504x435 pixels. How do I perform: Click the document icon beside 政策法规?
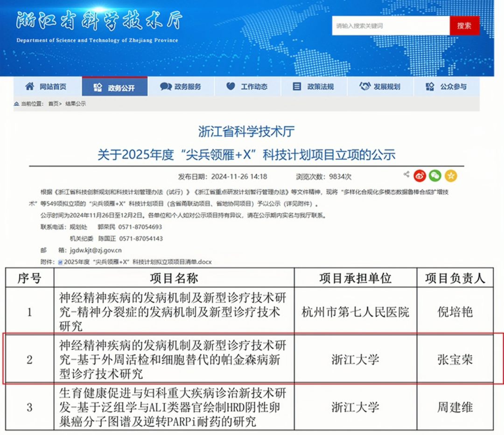(297, 86)
